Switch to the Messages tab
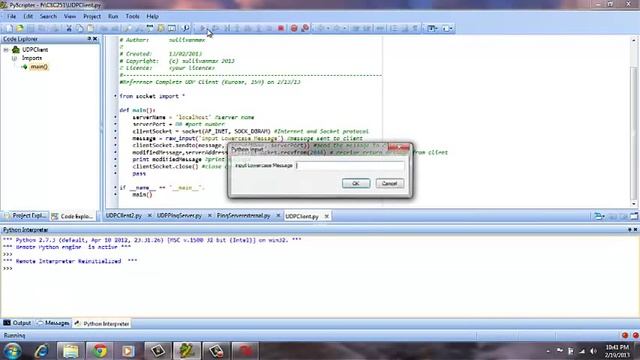This screenshot has height=360, width=640. [53, 323]
